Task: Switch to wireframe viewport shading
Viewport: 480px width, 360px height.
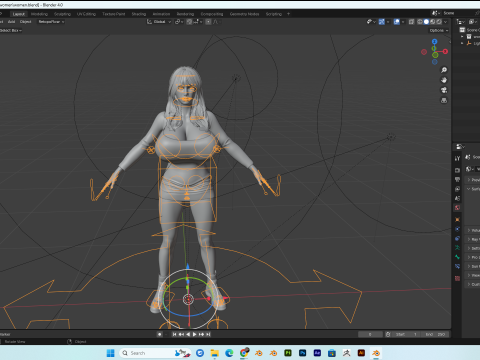Action: [x=420, y=22]
